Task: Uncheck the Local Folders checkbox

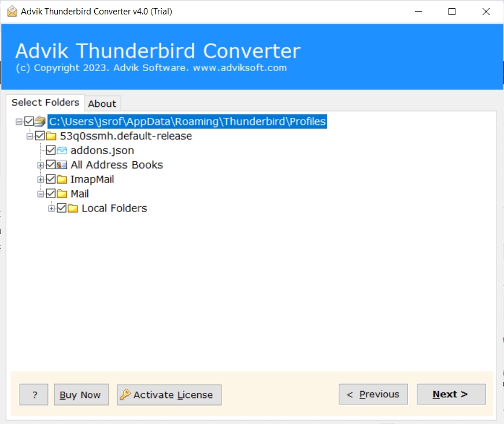Action: tap(62, 208)
